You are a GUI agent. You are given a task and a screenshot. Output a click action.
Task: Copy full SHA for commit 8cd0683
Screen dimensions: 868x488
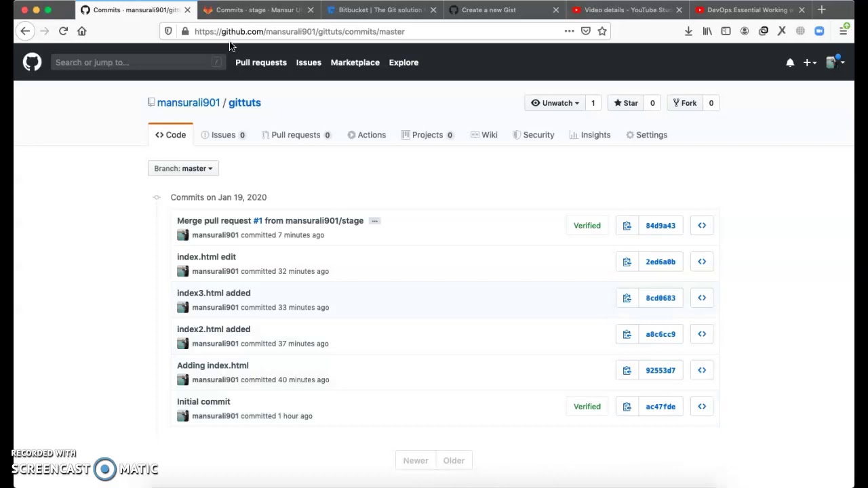(x=627, y=298)
